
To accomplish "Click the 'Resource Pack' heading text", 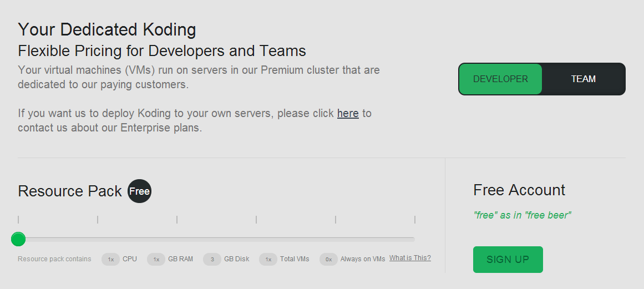I will coord(70,191).
